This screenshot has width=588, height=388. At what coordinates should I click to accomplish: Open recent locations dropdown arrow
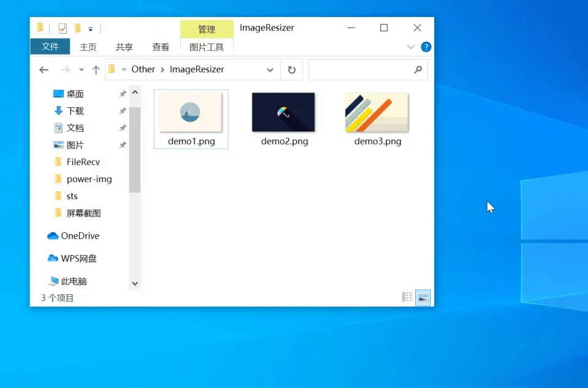81,70
